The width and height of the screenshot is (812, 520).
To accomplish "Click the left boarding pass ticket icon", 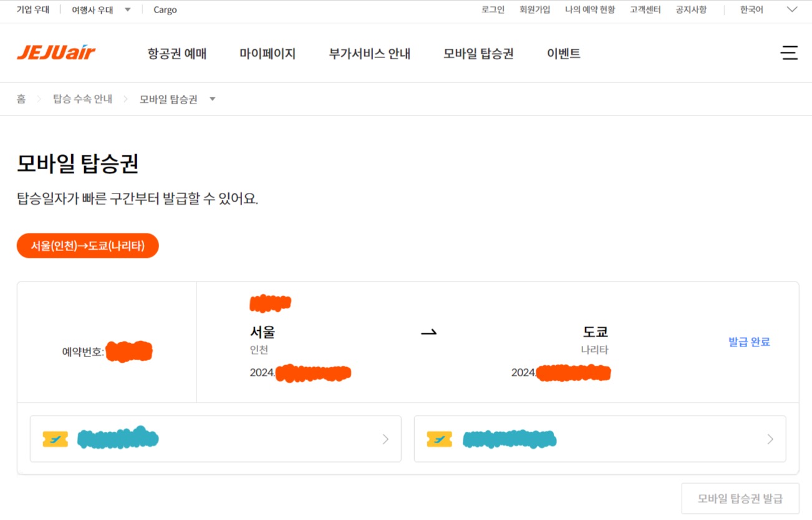I will click(x=55, y=439).
